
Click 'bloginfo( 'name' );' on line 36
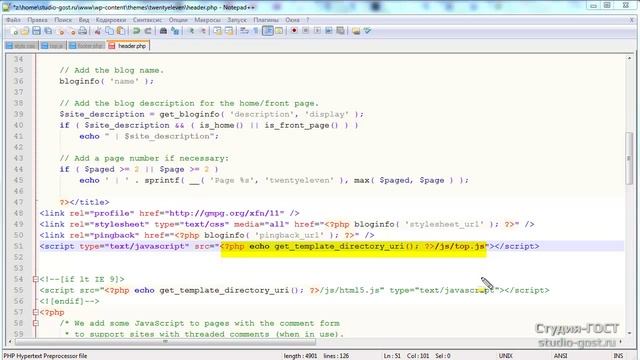coord(107,81)
